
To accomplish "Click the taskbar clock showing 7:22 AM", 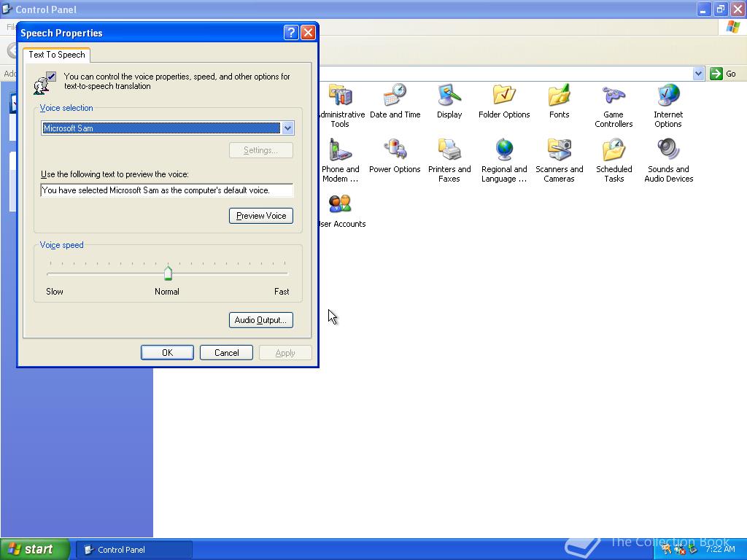I will (720, 549).
